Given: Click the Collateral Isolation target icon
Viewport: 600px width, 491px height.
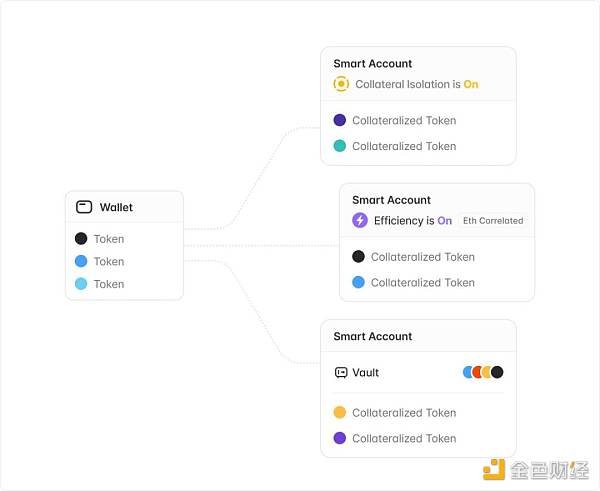Looking at the screenshot, I should tap(341, 84).
